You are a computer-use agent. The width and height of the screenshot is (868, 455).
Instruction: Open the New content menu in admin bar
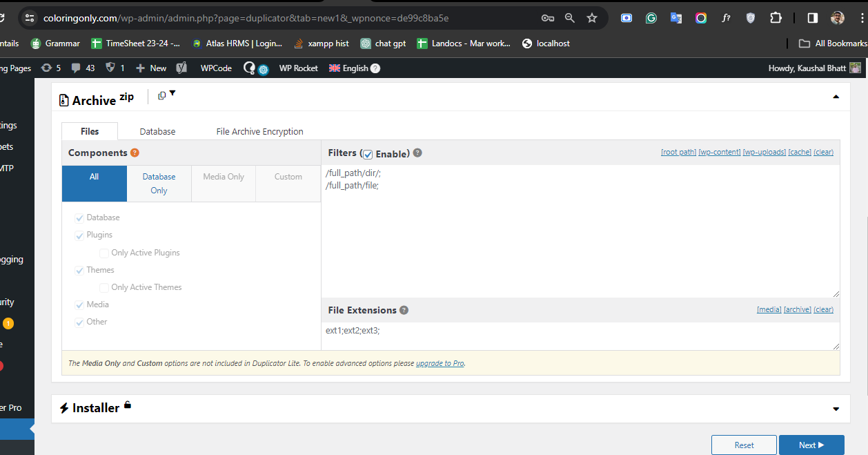(x=151, y=68)
